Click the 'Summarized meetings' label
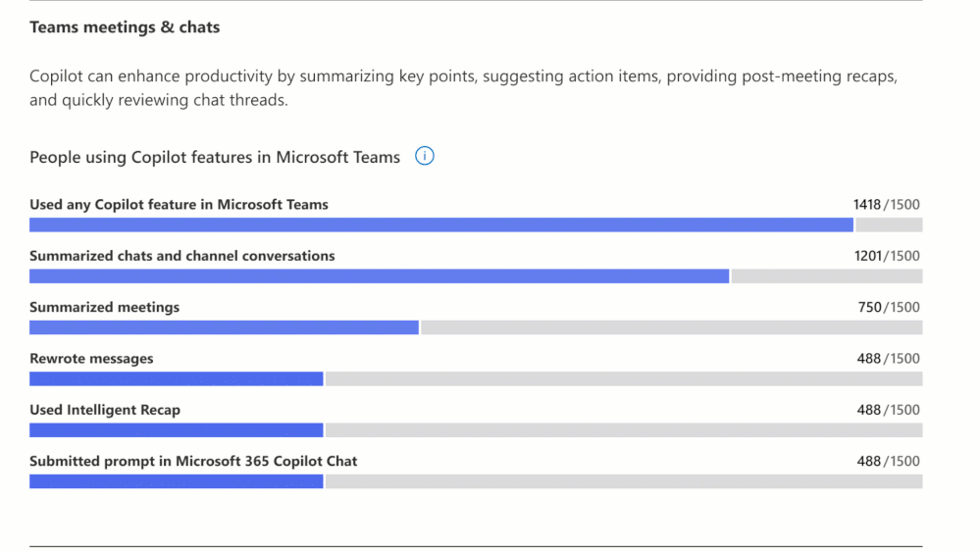 (104, 307)
